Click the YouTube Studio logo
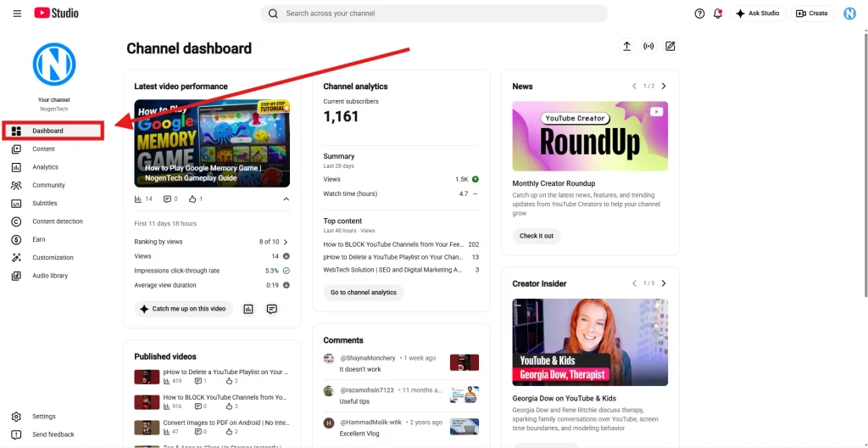The image size is (868, 448). [x=56, y=14]
